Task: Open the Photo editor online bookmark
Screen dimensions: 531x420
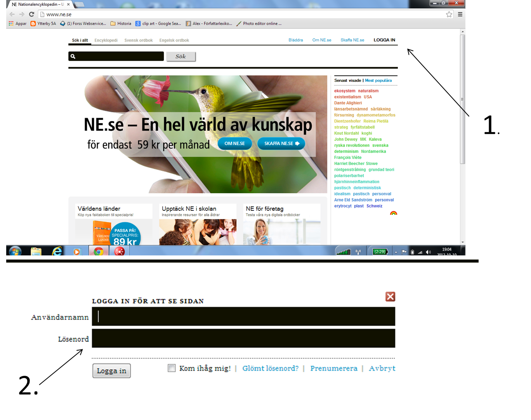Action: pyautogui.click(x=259, y=24)
